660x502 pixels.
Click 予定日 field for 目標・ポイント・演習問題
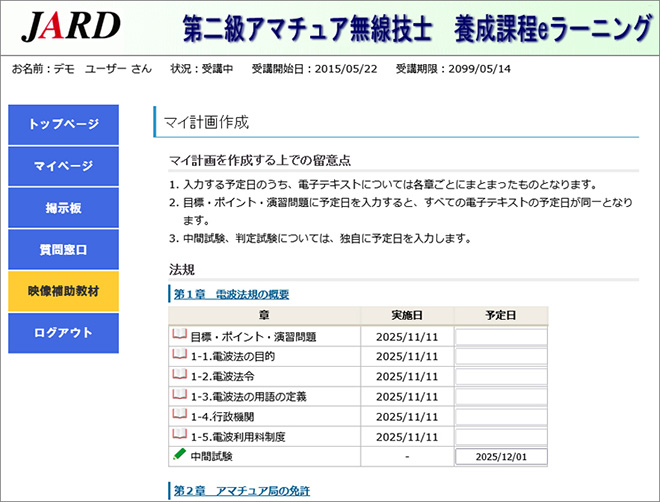[501, 337]
